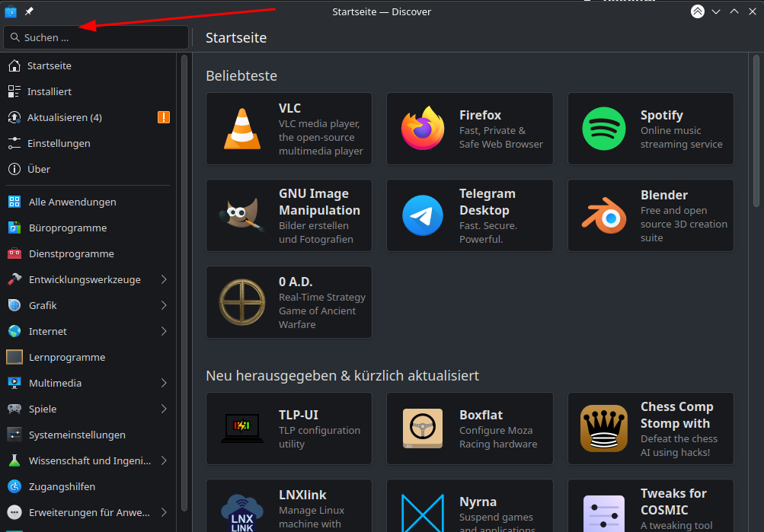Go to Installiert in the sidebar
The width and height of the screenshot is (764, 532).
pos(88,91)
